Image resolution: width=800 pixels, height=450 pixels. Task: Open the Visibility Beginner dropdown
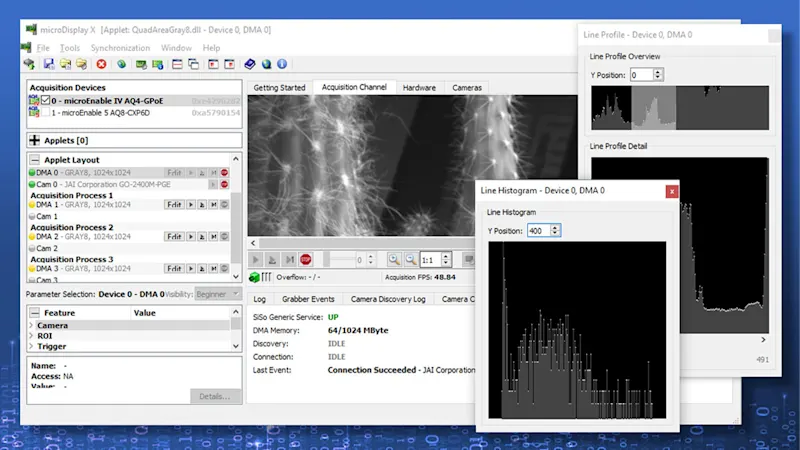point(218,294)
